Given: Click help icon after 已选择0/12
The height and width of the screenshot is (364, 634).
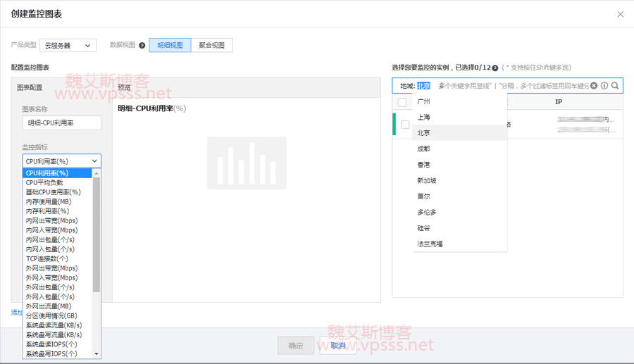Looking at the screenshot, I should point(495,68).
